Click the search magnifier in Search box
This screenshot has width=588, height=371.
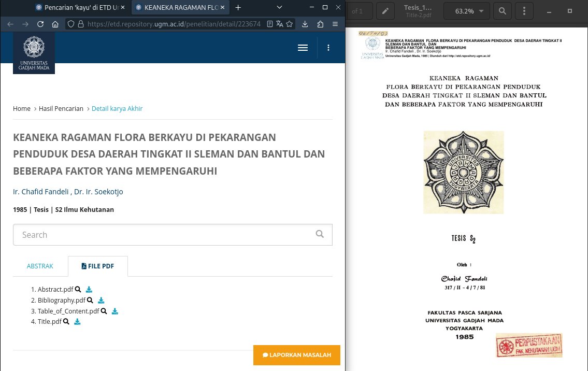coord(320,234)
